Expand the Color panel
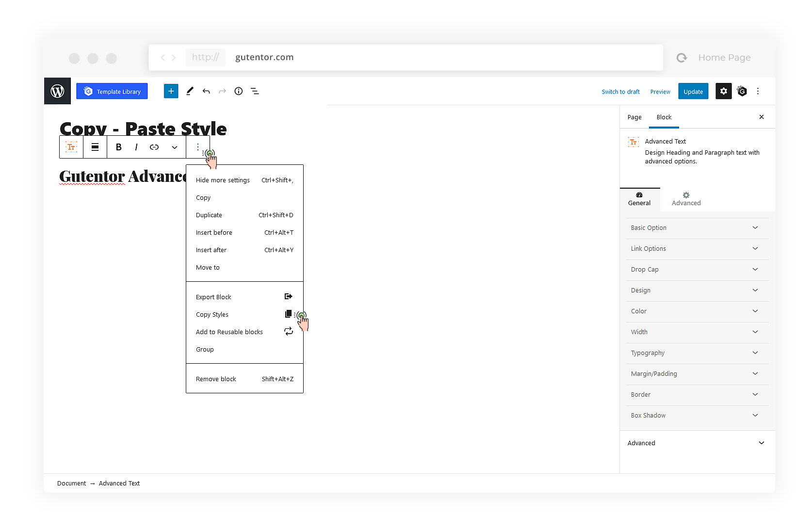This screenshot has width=812, height=532. click(x=697, y=311)
